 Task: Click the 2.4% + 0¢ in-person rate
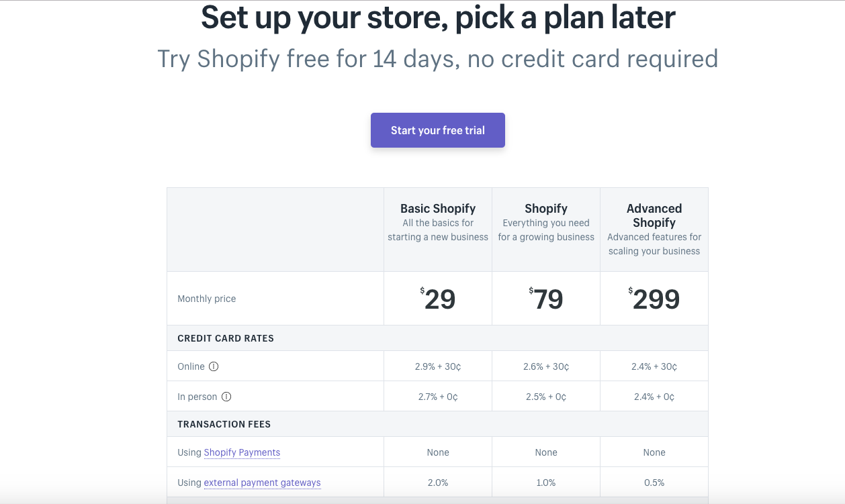point(654,397)
